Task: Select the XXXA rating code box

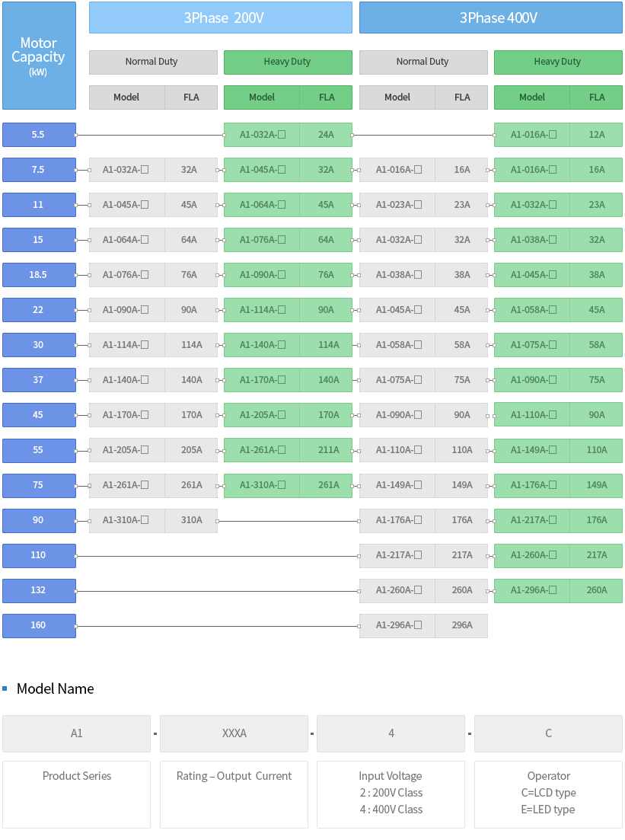Action: (234, 733)
